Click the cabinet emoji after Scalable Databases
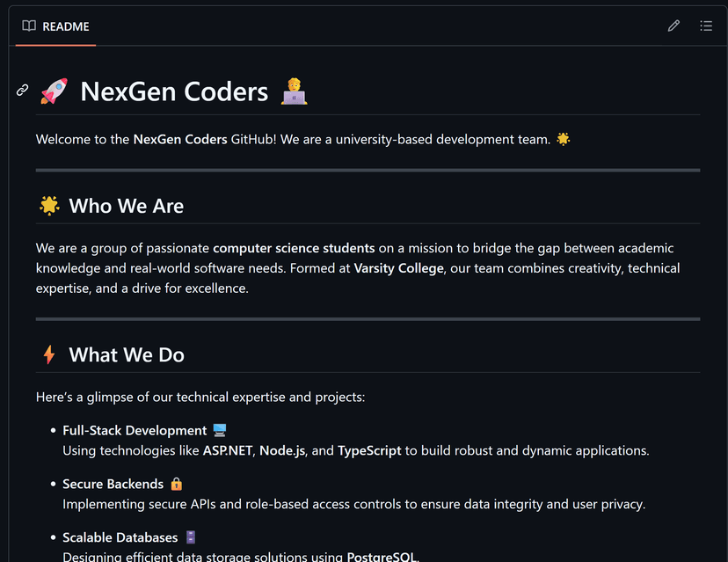 click(191, 537)
